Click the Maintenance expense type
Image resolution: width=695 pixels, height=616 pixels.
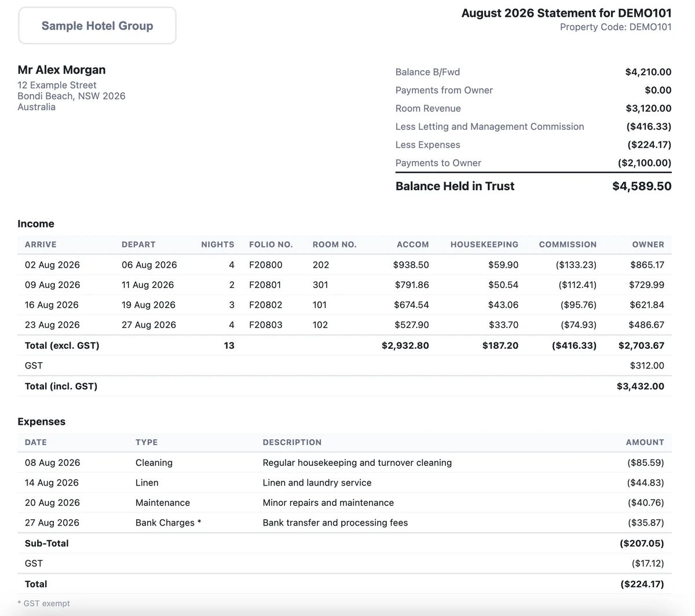pos(163,502)
